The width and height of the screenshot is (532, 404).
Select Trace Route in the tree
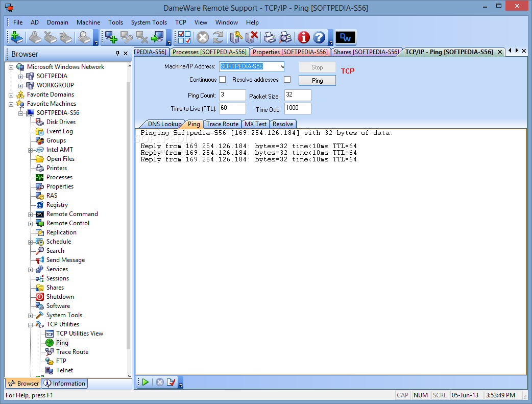pyautogui.click(x=72, y=352)
